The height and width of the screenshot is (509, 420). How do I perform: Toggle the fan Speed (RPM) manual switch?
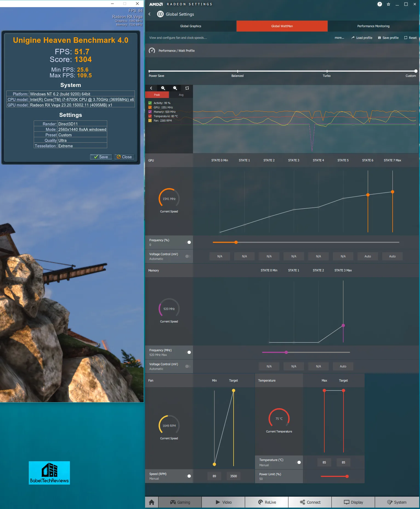tap(188, 476)
